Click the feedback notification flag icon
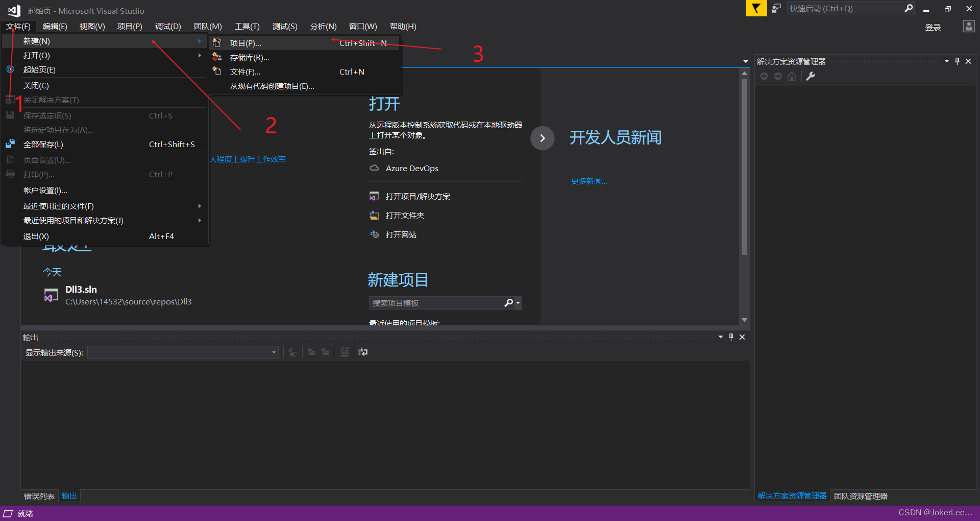This screenshot has height=521, width=980. pyautogui.click(x=756, y=8)
